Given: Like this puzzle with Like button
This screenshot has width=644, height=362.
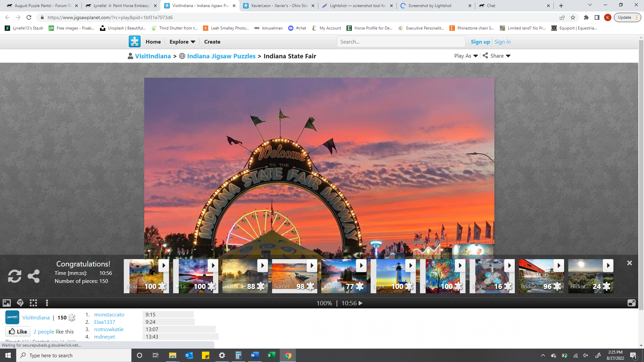Looking at the screenshot, I should pyautogui.click(x=18, y=331).
